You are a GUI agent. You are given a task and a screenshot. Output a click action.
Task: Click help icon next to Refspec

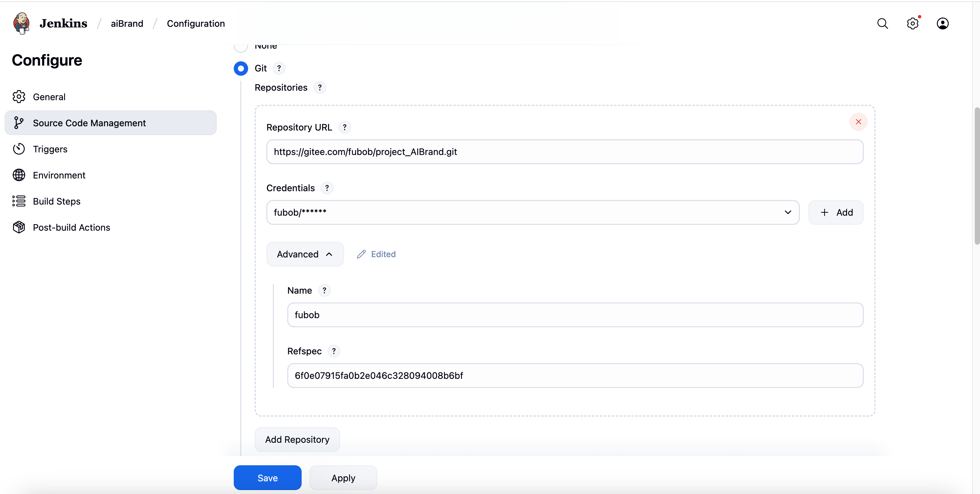point(334,351)
